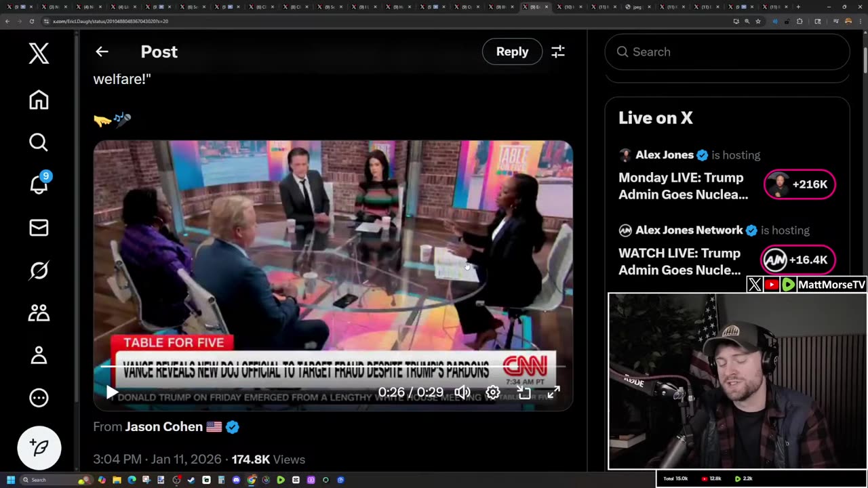Close the active X browser tab

(x=546, y=7)
